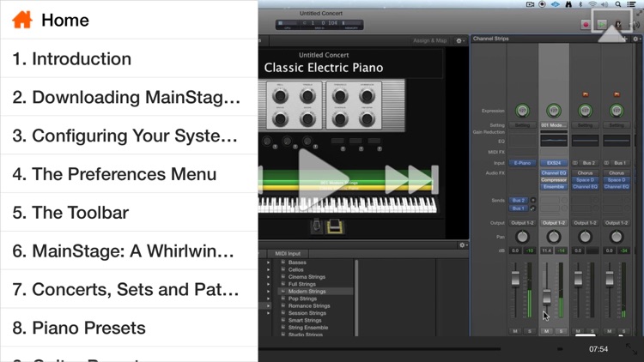Screen dimensions: 644x362
Task: Open the Ensemble plug-in on the EXS24 strip
Action: (554, 187)
